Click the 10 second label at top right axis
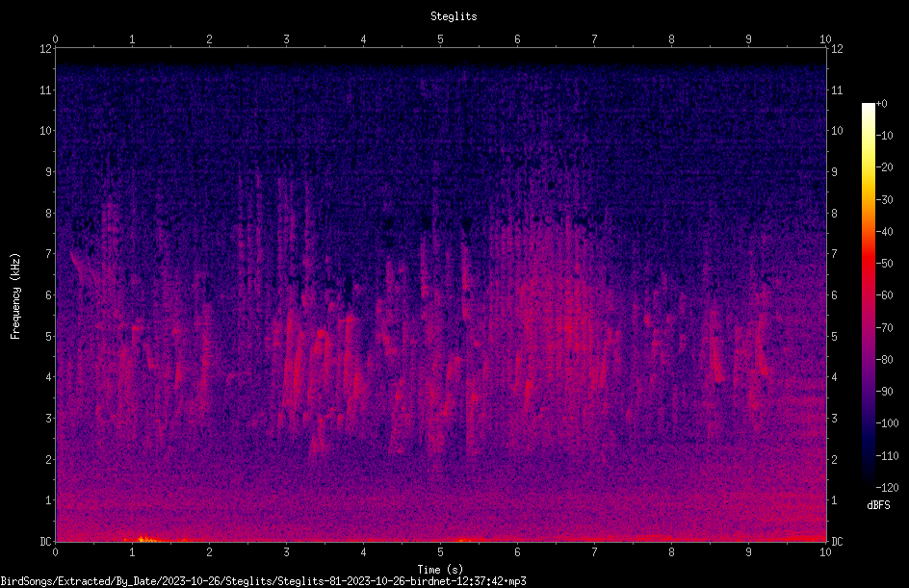This screenshot has width=909, height=588. pos(825,39)
